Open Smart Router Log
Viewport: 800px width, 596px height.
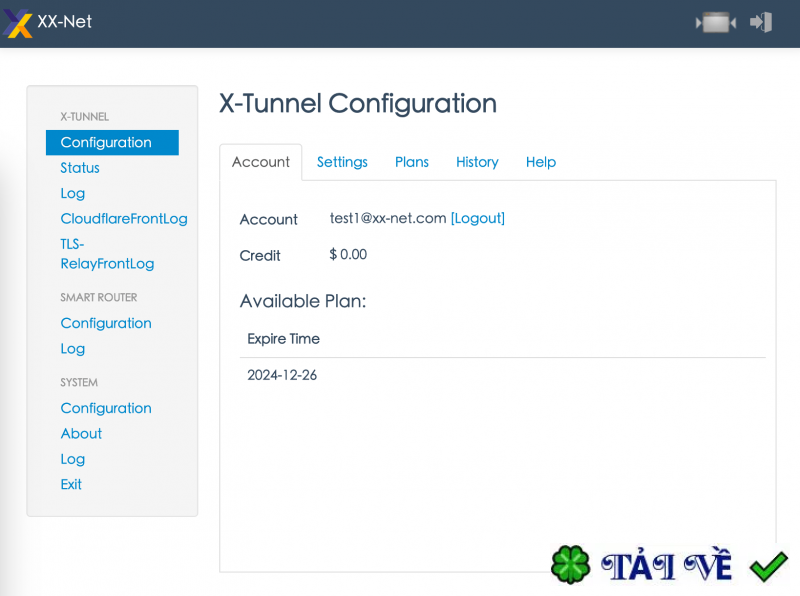pos(72,349)
